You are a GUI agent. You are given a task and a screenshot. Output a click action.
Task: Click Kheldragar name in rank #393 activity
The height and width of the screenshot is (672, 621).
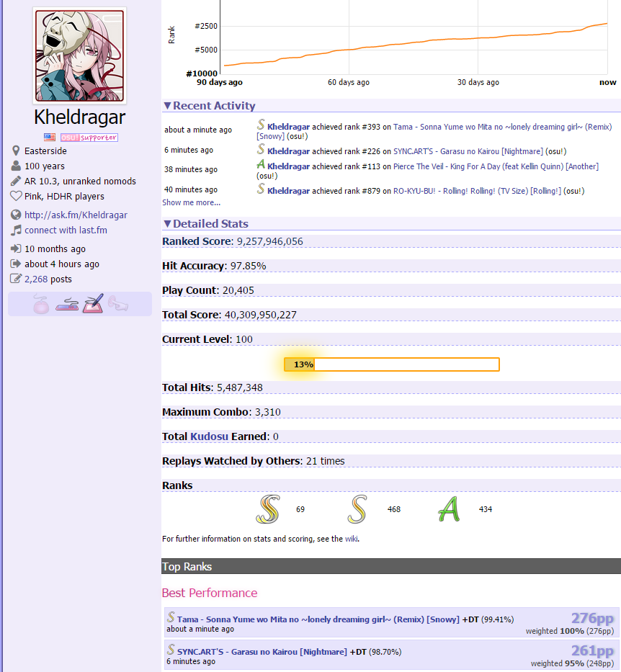point(288,127)
